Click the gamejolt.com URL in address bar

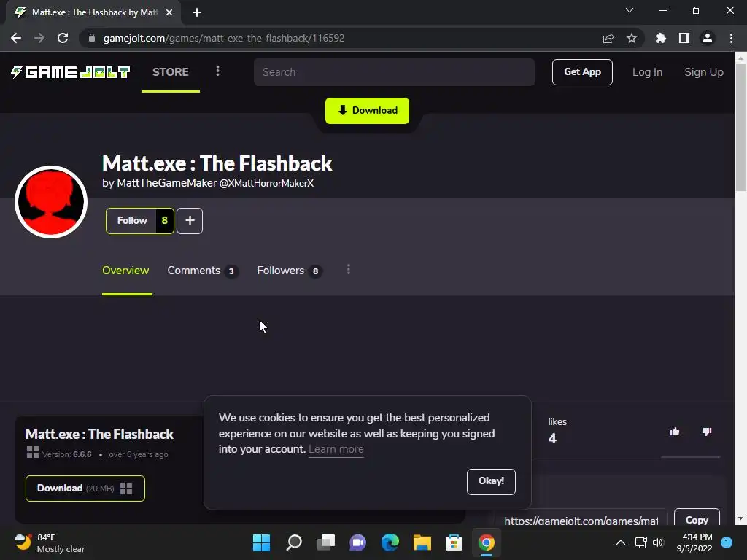click(224, 38)
